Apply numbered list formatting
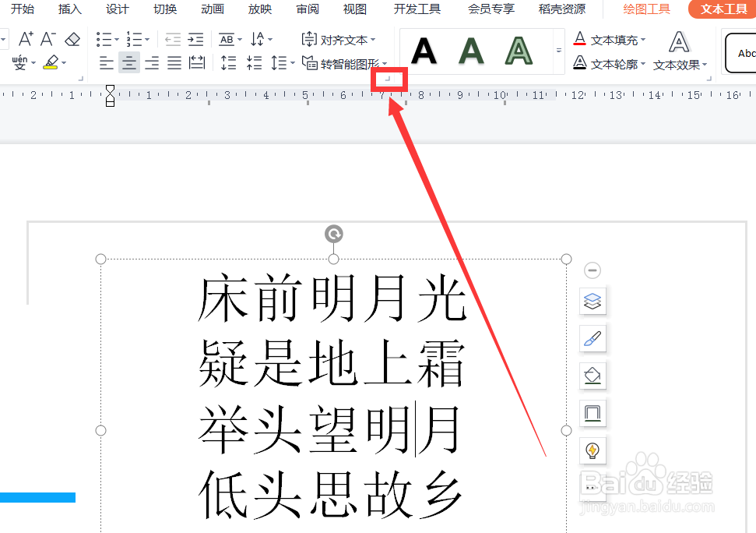The image size is (756, 533). [x=134, y=40]
